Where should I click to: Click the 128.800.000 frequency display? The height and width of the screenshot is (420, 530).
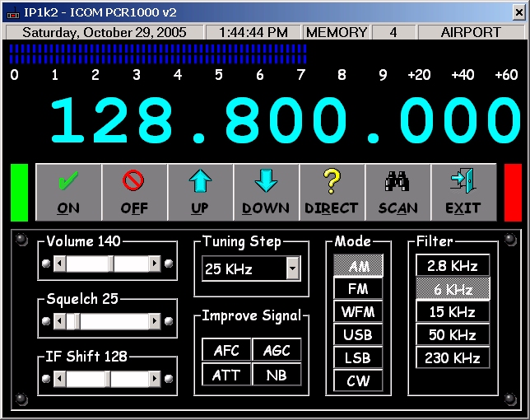click(286, 120)
